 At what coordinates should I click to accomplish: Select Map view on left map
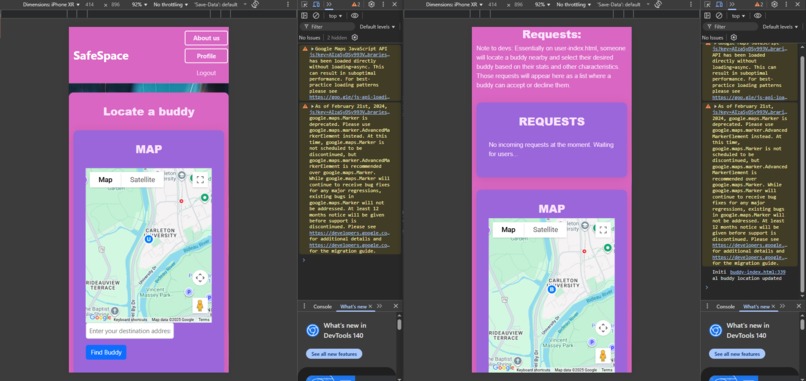coord(105,179)
